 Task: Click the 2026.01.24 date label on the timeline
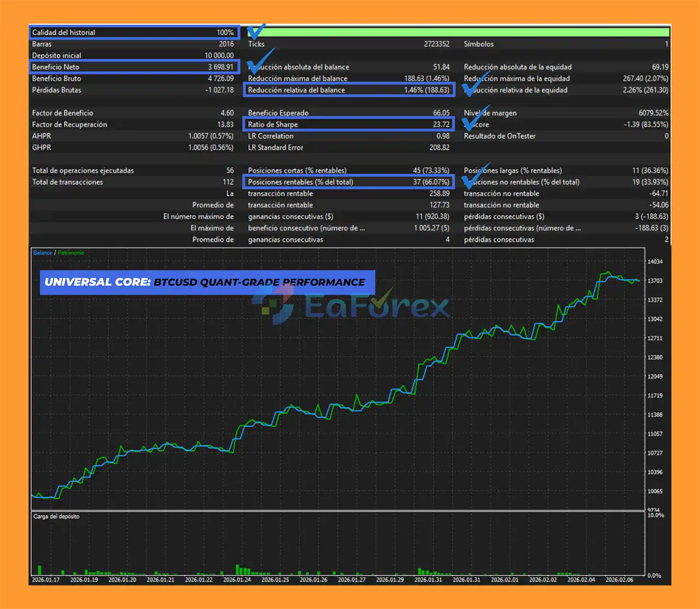tap(237, 580)
